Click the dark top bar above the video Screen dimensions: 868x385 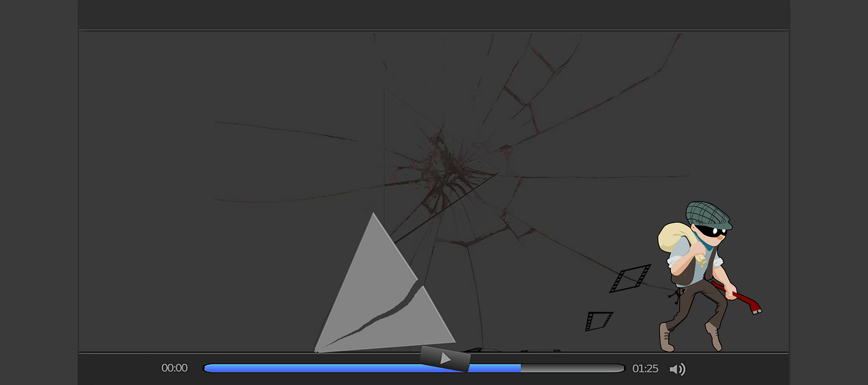point(434,14)
